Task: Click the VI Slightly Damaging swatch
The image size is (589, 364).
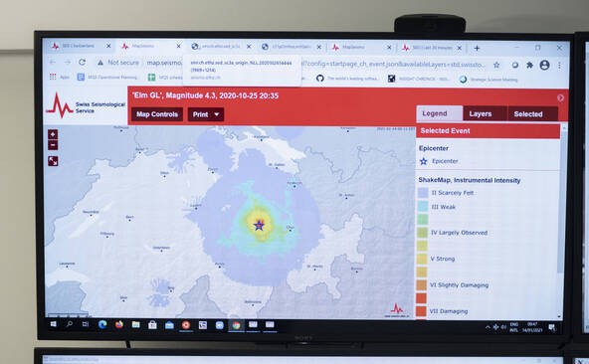Action: coord(422,285)
